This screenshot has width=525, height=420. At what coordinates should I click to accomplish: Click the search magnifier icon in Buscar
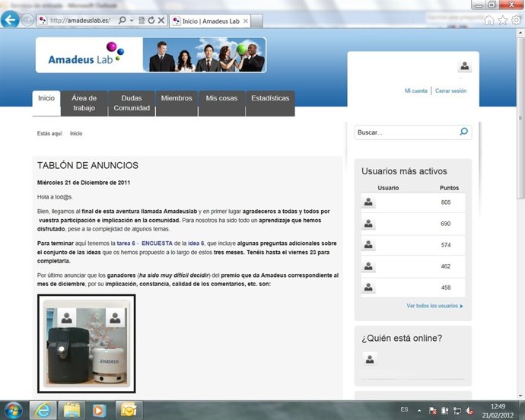coord(464,132)
